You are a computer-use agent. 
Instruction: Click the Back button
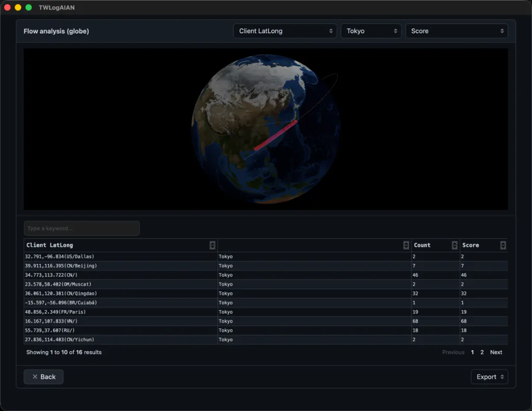[44, 377]
